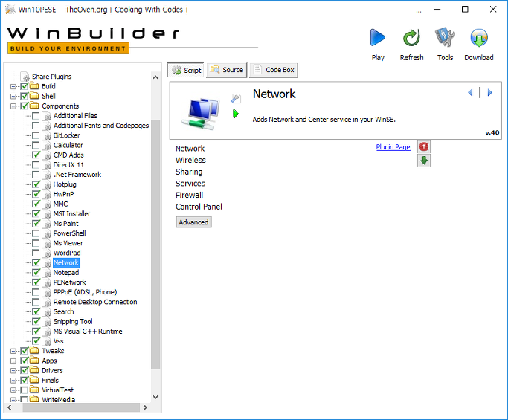Viewport: 508px width, 420px height.
Task: Click the Network computers logo image
Action: tap(200, 114)
